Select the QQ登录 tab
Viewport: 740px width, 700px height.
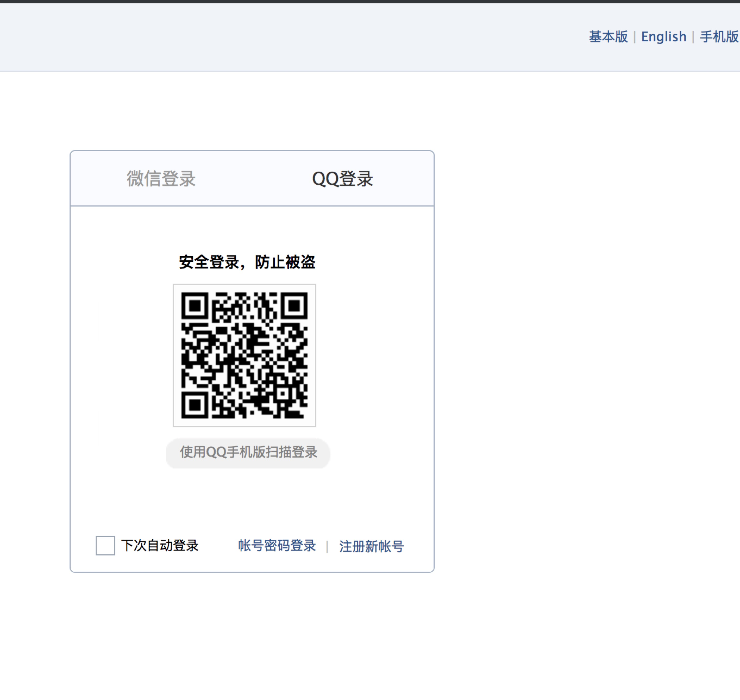(x=342, y=178)
